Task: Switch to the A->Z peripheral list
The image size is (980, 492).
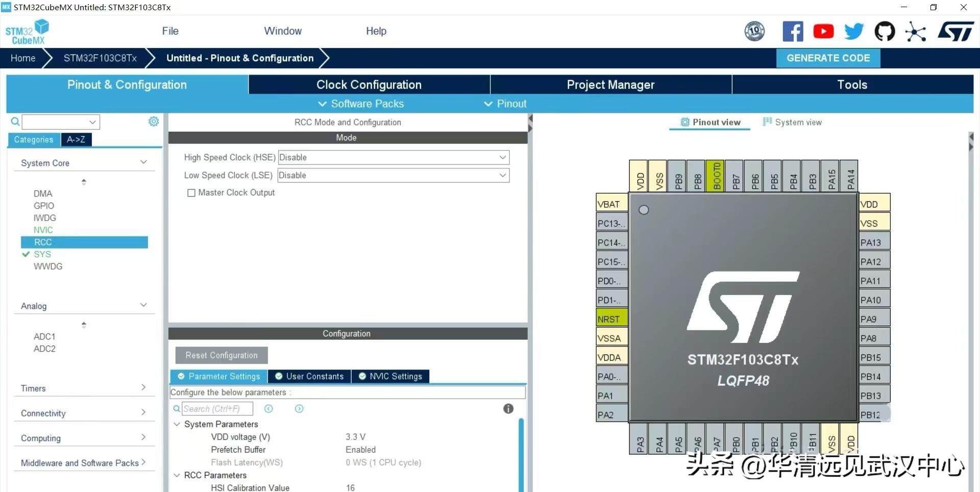Action: point(76,139)
